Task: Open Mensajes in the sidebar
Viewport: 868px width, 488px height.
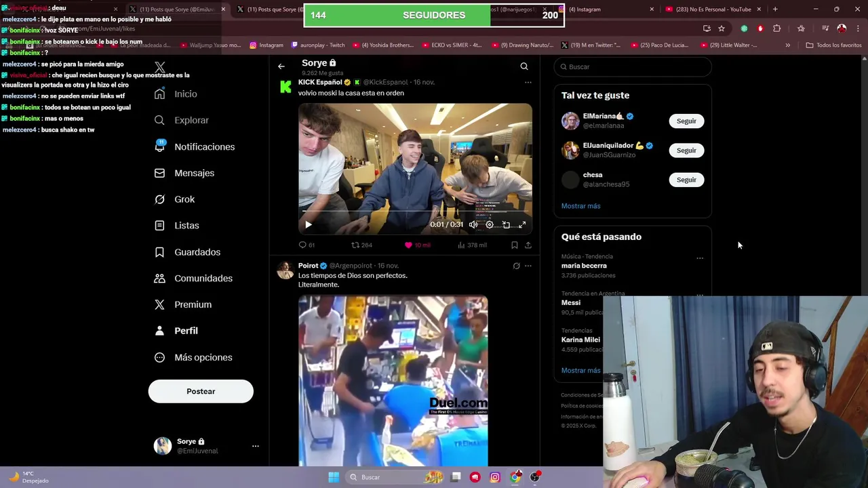Action: (x=184, y=173)
